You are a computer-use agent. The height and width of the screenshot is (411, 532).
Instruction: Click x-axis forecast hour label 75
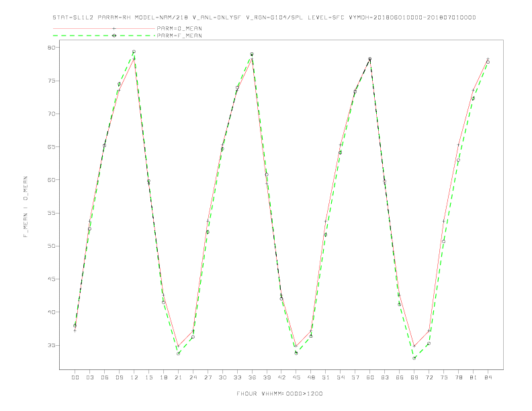tap(444, 377)
